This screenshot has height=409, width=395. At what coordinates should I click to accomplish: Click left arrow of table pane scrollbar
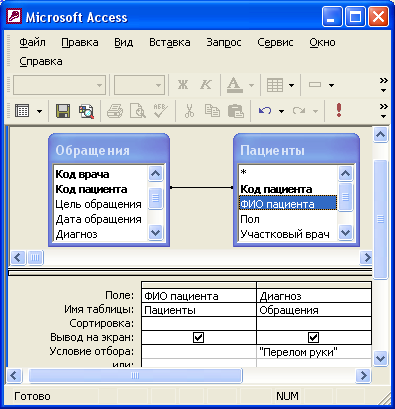coord(18,257)
